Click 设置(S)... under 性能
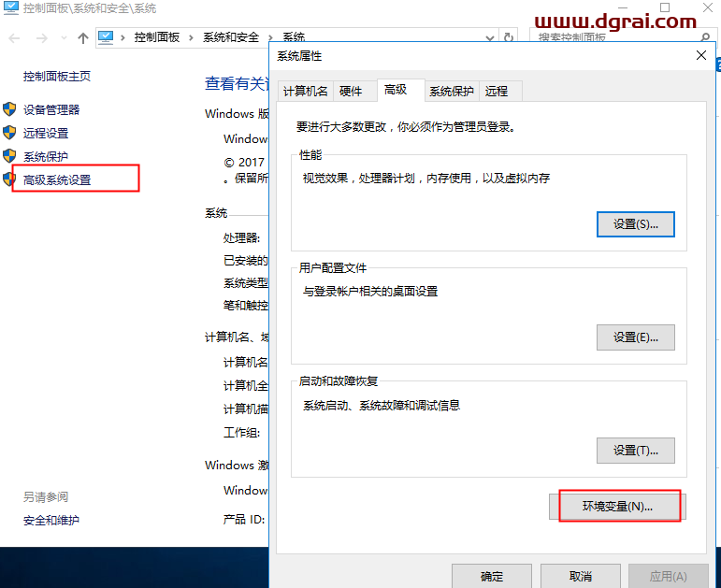This screenshot has width=721, height=588. point(635,224)
